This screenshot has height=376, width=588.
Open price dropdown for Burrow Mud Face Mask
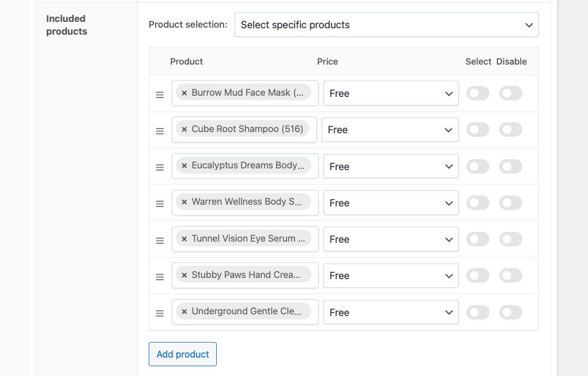[391, 93]
